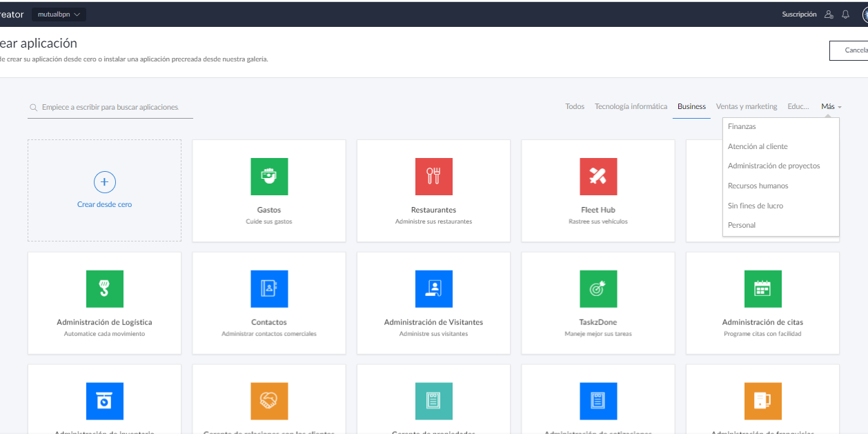Click the Administración de Visitantes icon
The width and height of the screenshot is (868, 434).
[x=433, y=289]
